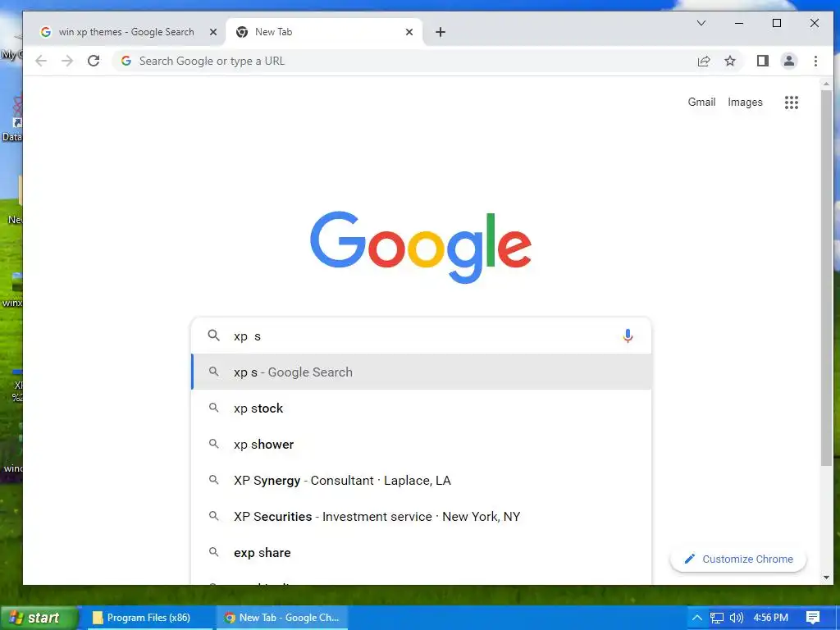
Task: Click the page vertical scrollbar thumb
Action: pyautogui.click(x=826, y=277)
